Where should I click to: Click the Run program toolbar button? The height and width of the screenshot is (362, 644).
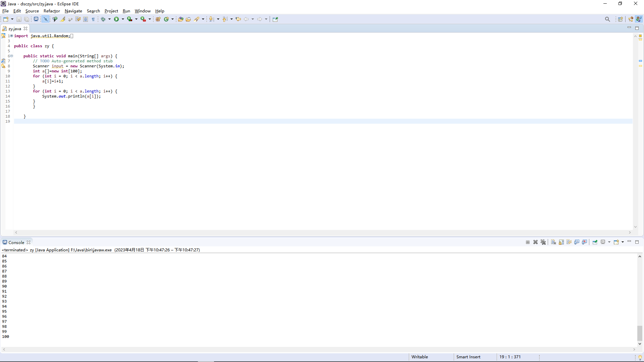pos(116,19)
